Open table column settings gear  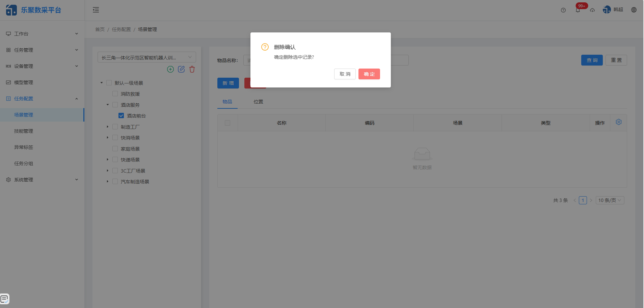618,122
